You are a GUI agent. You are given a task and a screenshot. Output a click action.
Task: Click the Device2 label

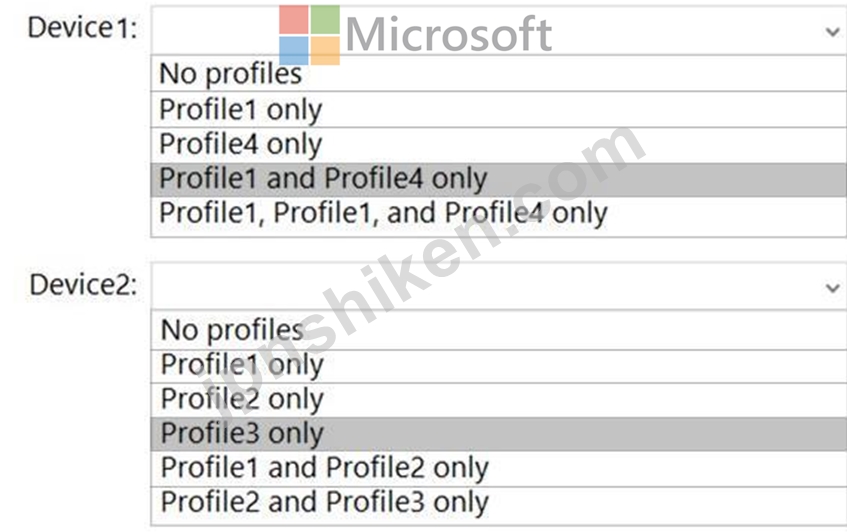83,285
